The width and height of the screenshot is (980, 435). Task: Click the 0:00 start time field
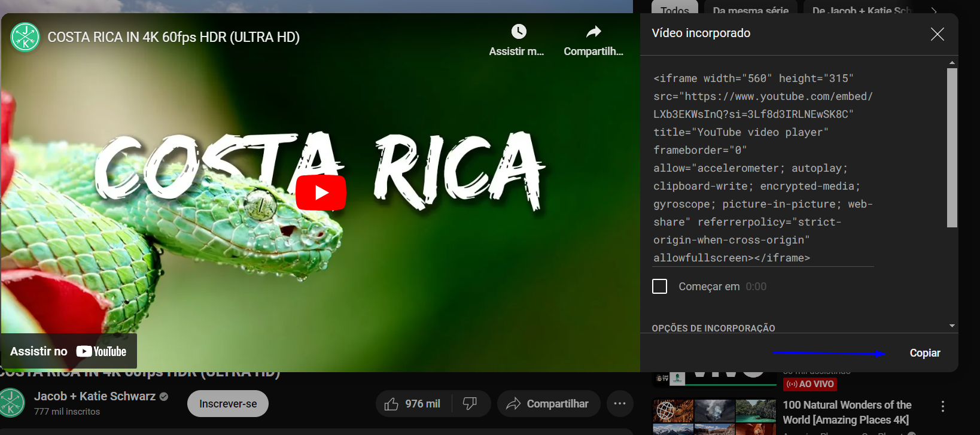(756, 287)
